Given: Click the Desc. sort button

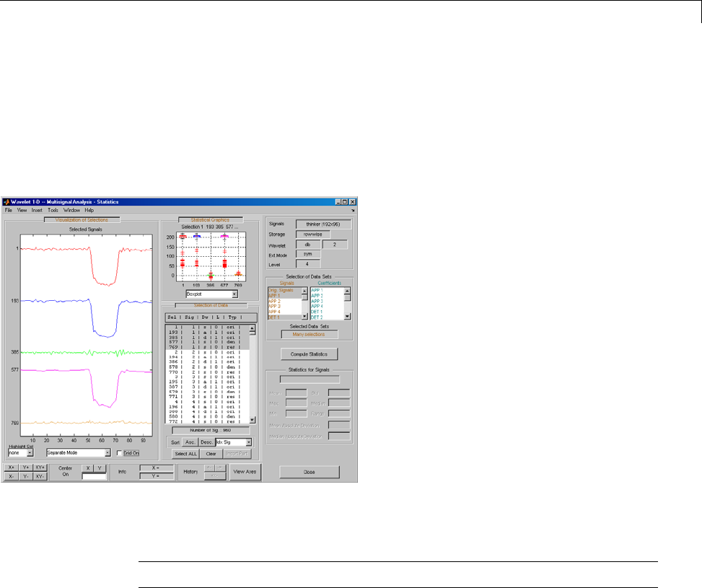Looking at the screenshot, I should click(x=206, y=442).
